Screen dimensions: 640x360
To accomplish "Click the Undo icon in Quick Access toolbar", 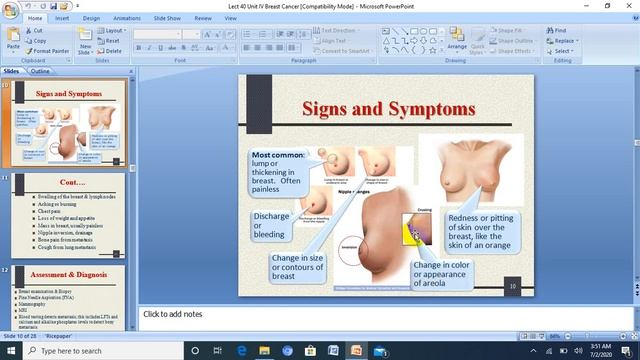I will tap(28, 6).
